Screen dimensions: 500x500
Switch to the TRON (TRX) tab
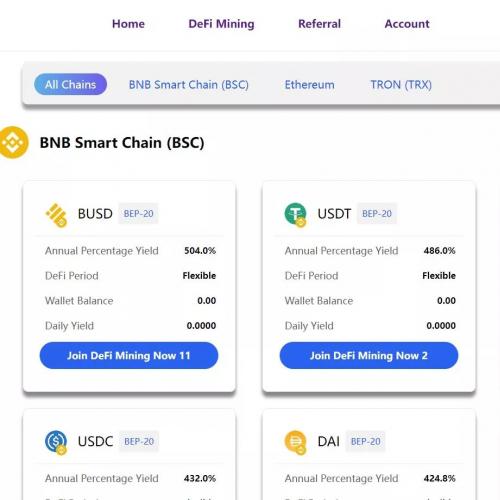(401, 85)
